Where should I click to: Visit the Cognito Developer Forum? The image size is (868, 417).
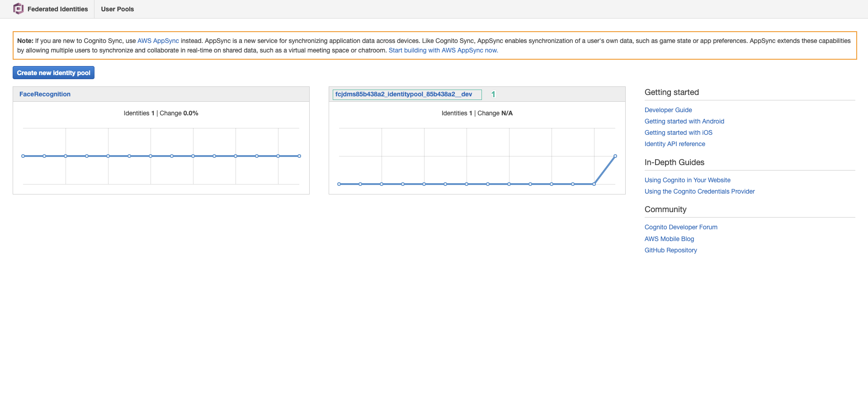tap(681, 227)
